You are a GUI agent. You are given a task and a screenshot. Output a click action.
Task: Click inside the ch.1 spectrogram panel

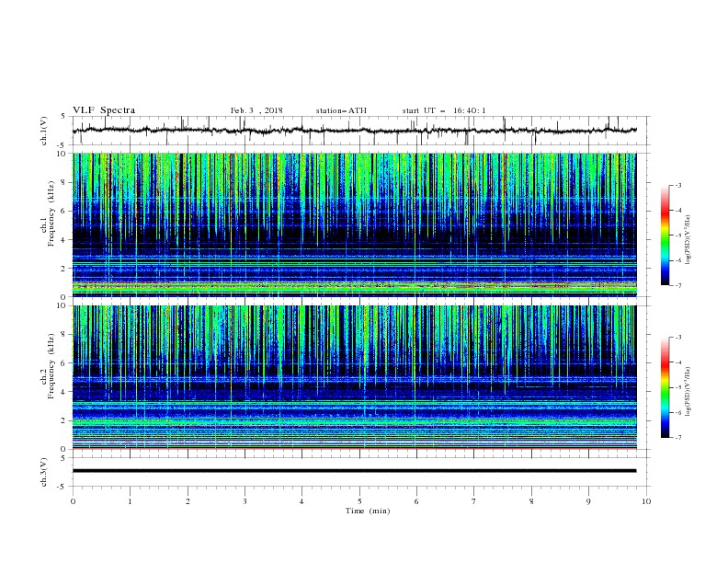click(354, 224)
